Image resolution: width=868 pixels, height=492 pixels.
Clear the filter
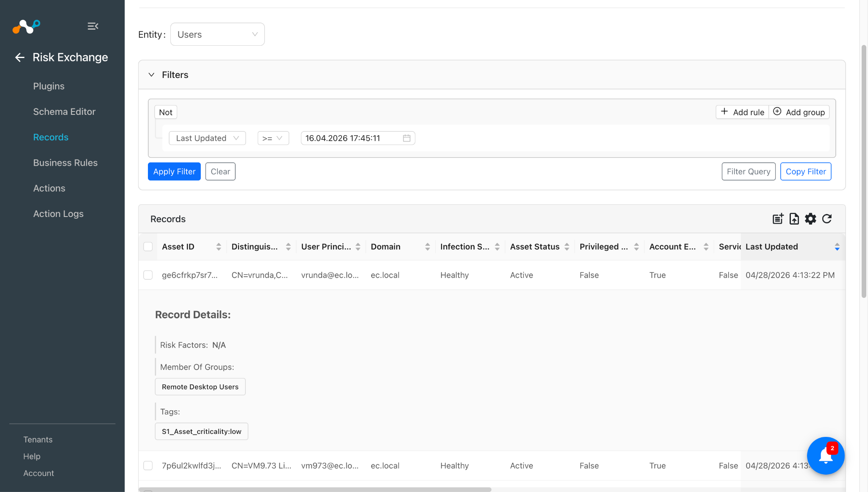[220, 172]
